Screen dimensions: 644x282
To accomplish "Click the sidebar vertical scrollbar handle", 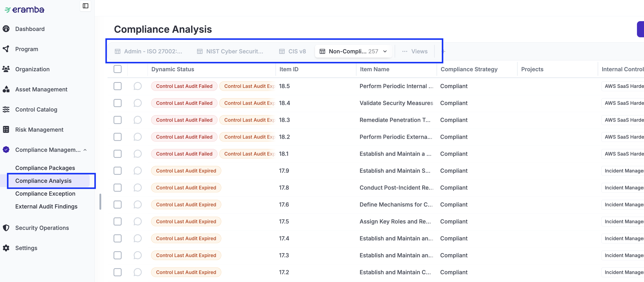I will pyautogui.click(x=100, y=201).
